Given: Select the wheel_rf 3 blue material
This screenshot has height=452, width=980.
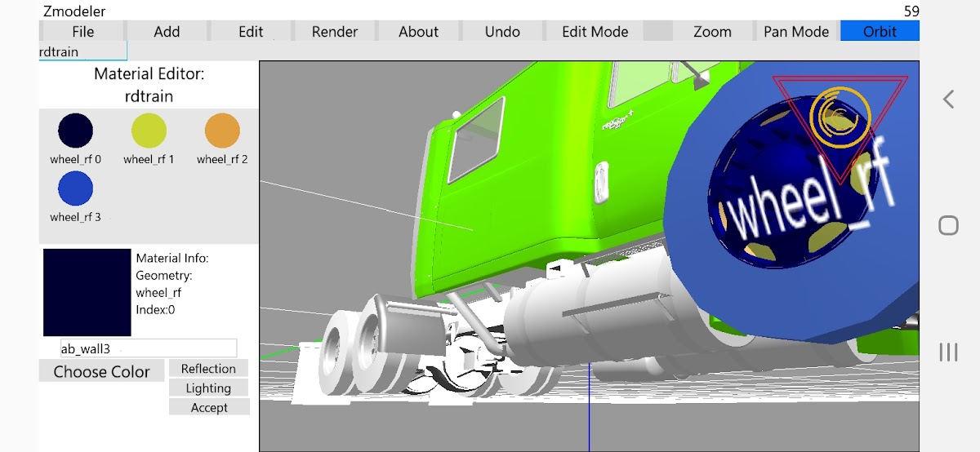Looking at the screenshot, I should (75, 188).
